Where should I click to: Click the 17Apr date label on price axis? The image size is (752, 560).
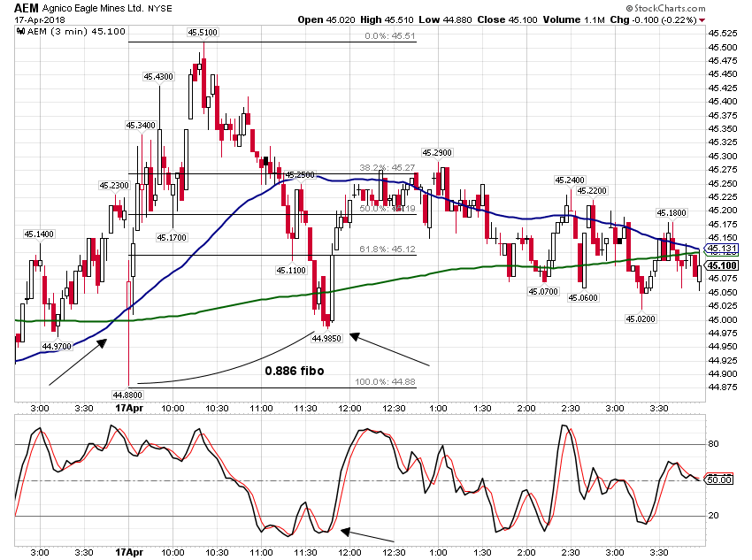pos(129,409)
